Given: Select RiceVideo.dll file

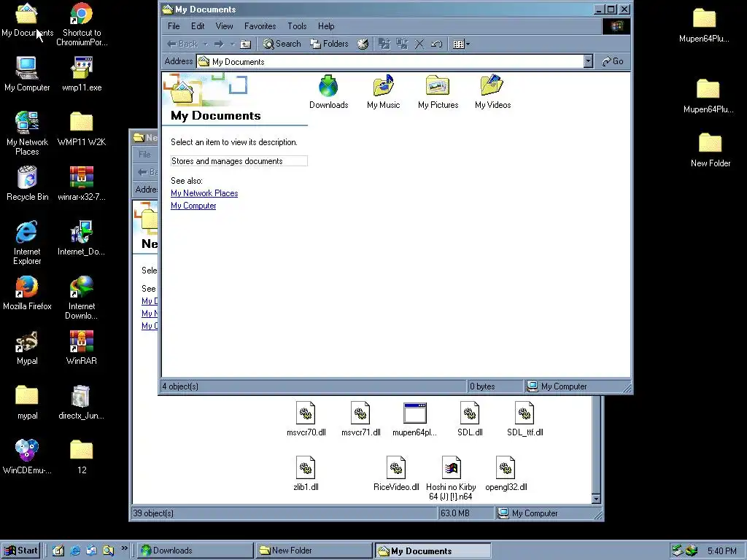Looking at the screenshot, I should point(396,474).
